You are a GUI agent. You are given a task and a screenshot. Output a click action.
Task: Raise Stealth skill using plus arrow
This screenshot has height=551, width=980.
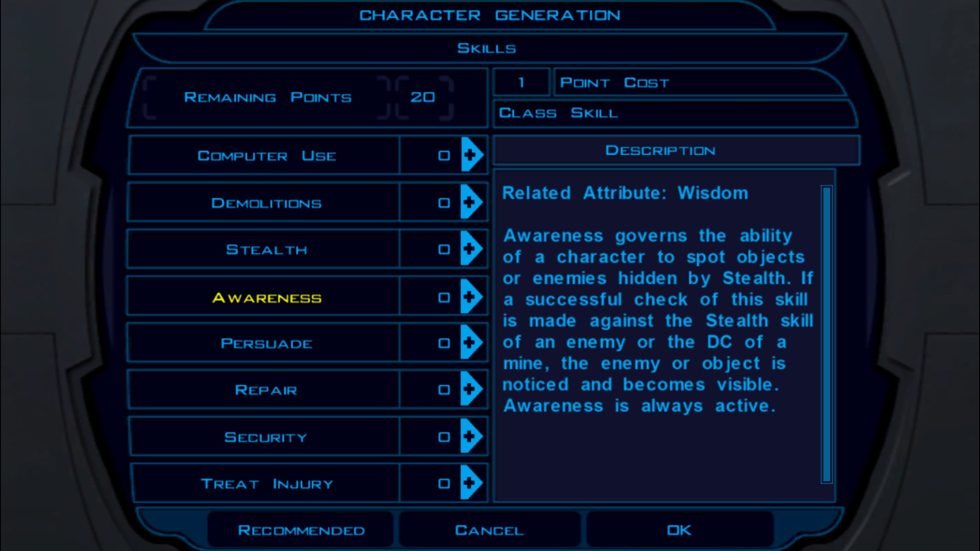[472, 248]
